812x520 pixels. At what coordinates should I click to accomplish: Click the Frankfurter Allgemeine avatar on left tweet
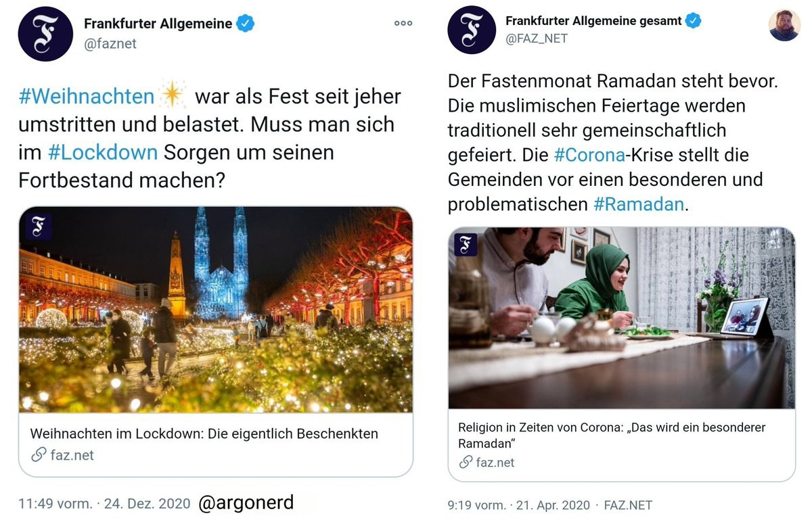[45, 34]
